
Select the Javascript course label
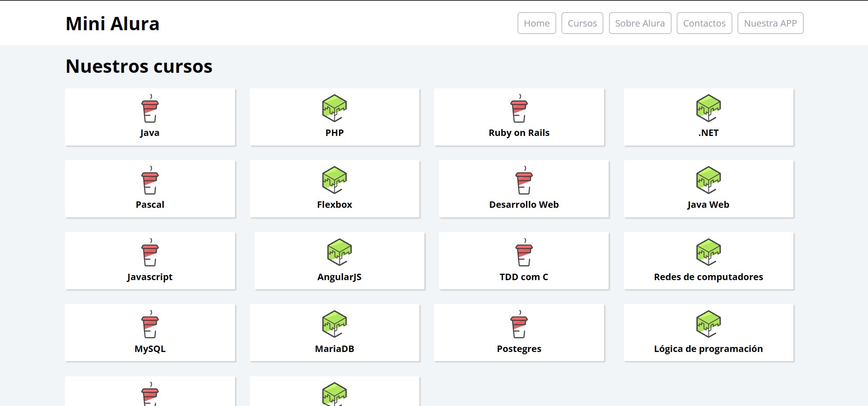150,277
